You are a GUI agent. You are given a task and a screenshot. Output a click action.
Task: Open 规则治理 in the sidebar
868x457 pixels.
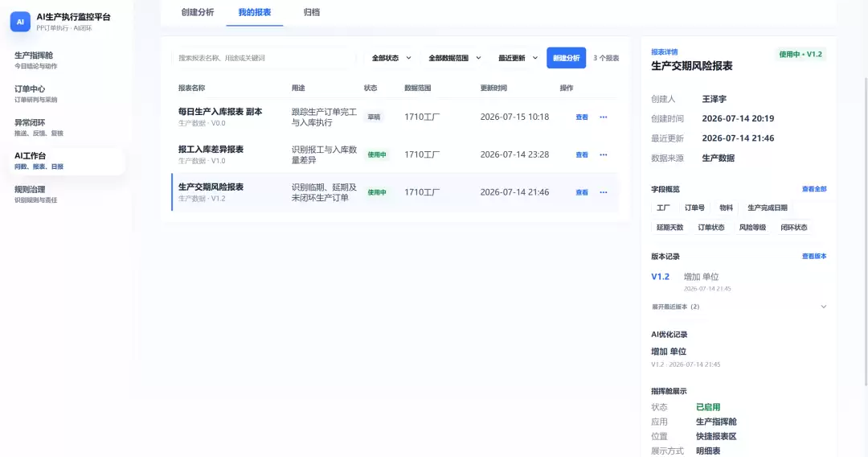coord(67,194)
